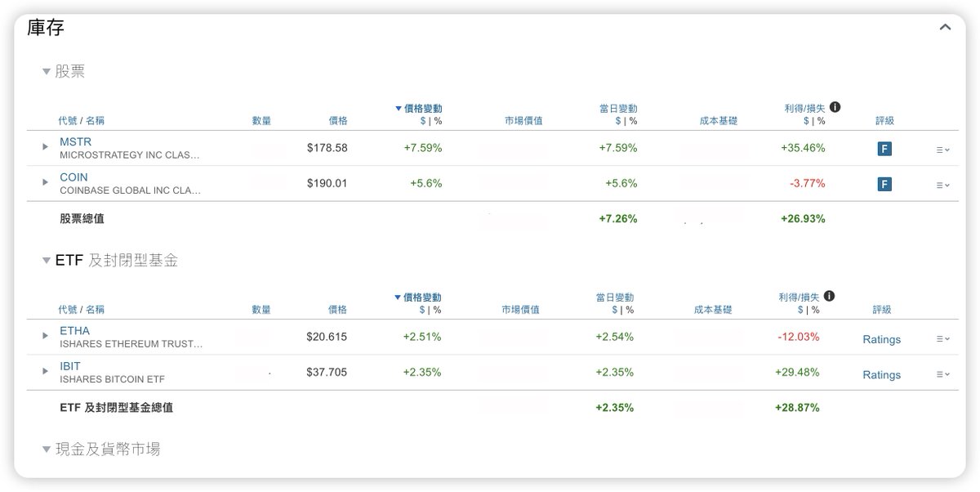Expand the 現金及貨幣市場 section
The width and height of the screenshot is (980, 492).
[47, 450]
